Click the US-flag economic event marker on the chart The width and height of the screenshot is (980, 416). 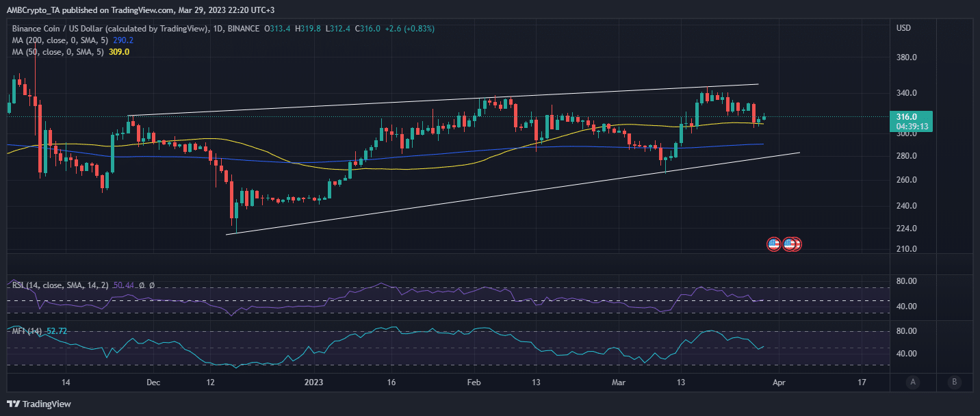773,244
